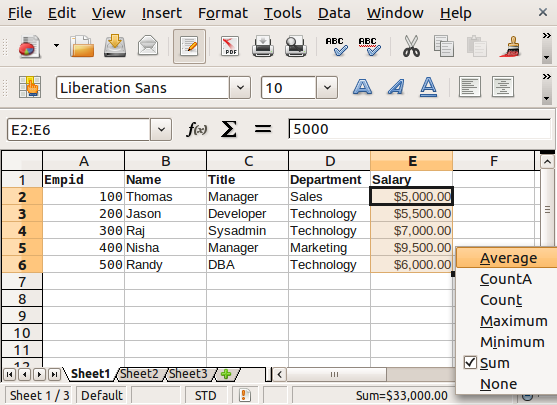The height and width of the screenshot is (405, 557).
Task: Click the Page Preview icon
Action: coord(296,47)
